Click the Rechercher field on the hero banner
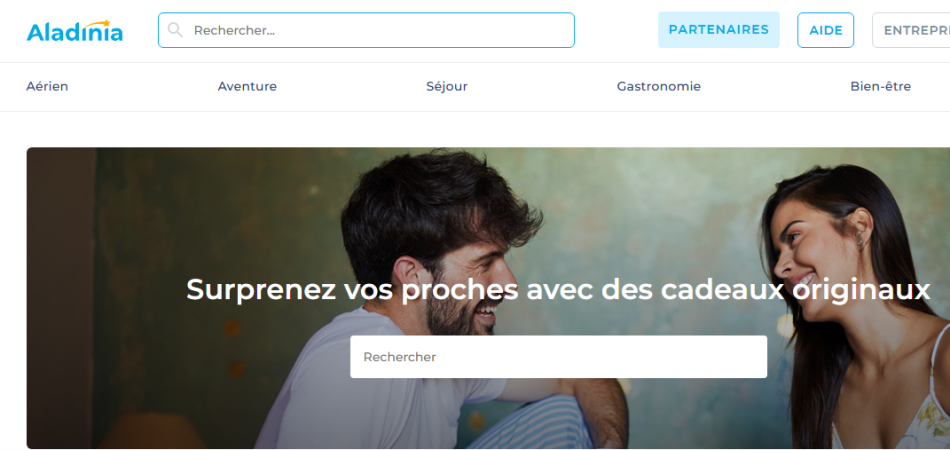Image resolution: width=950 pixels, height=450 pixels. (x=558, y=357)
